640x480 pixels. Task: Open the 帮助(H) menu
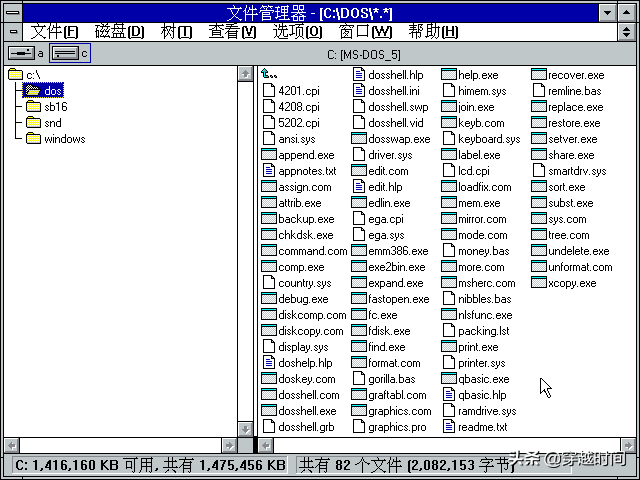pos(433,31)
